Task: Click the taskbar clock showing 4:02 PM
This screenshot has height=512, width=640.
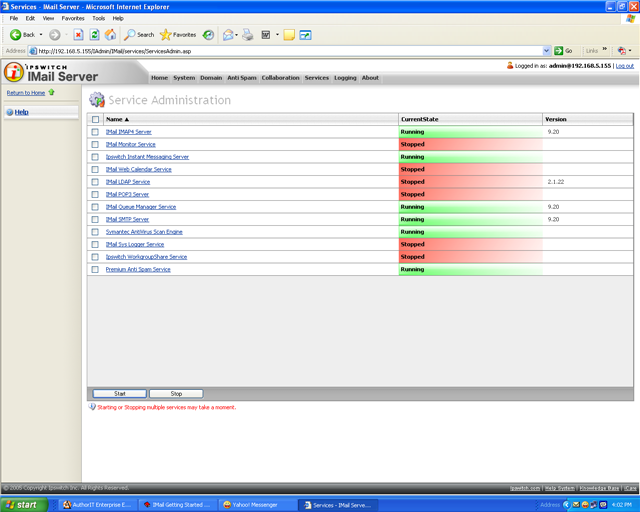Action: tap(622, 505)
